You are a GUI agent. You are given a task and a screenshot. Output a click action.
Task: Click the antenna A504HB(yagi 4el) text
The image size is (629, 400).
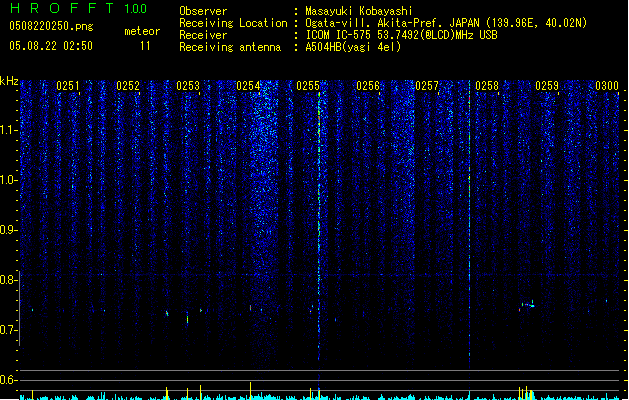pyautogui.click(x=353, y=47)
